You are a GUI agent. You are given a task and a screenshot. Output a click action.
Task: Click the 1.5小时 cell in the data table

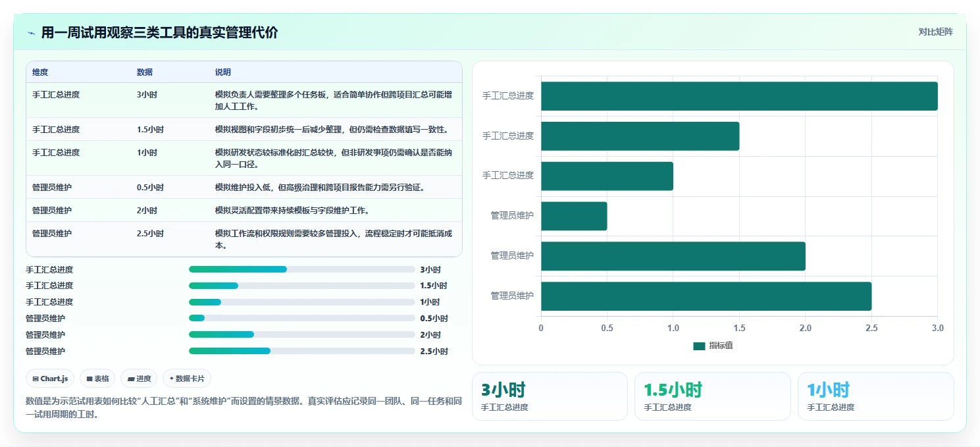[x=150, y=130]
